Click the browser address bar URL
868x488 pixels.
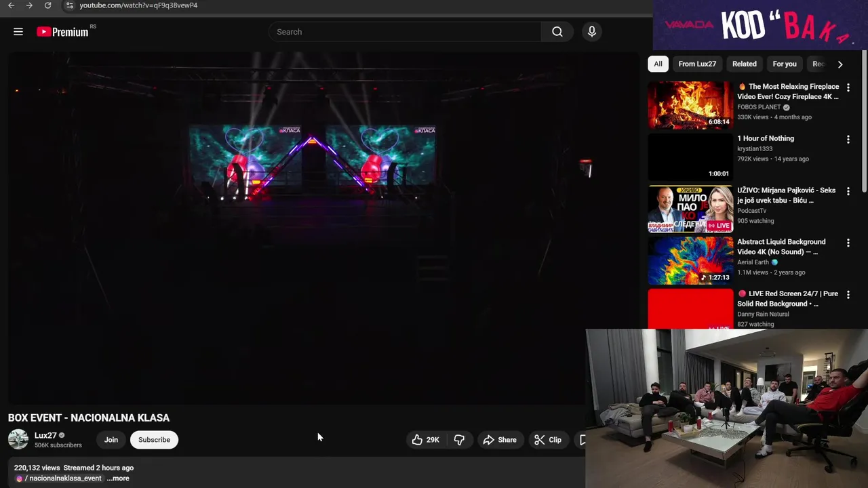(x=138, y=5)
